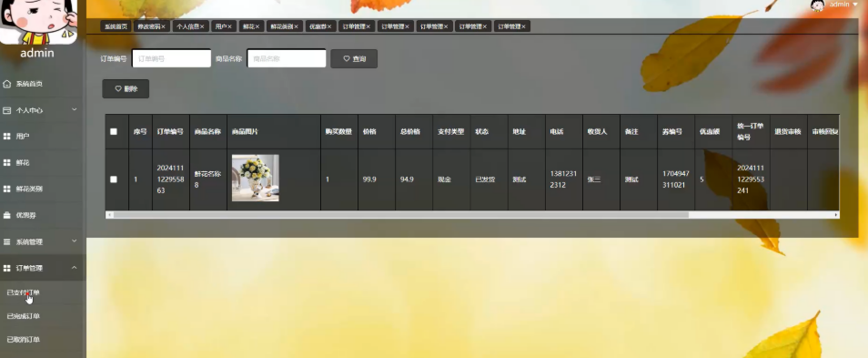Image resolution: width=868 pixels, height=358 pixels.
Task: Open 系统首页 from the sidebar home icon
Action: (x=7, y=84)
